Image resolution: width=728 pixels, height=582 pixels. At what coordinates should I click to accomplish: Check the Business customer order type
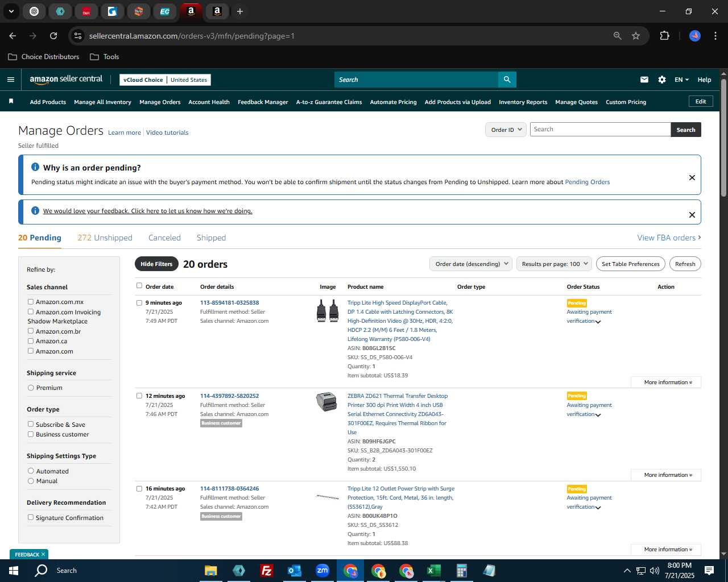click(x=31, y=434)
